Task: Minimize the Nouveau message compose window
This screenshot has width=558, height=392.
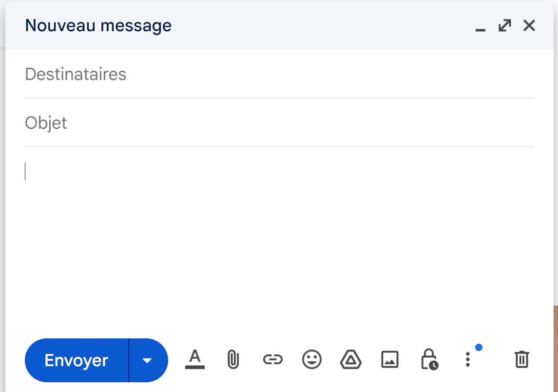Action: click(x=481, y=26)
